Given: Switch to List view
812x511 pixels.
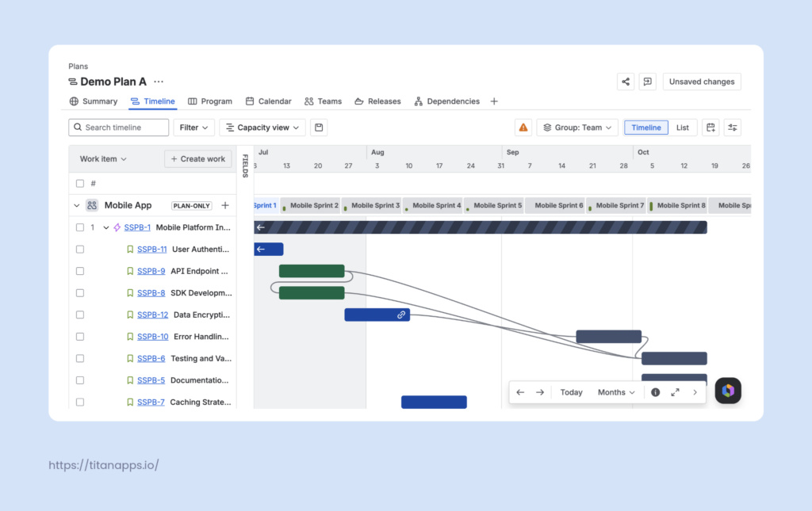Looking at the screenshot, I should pyautogui.click(x=683, y=128).
